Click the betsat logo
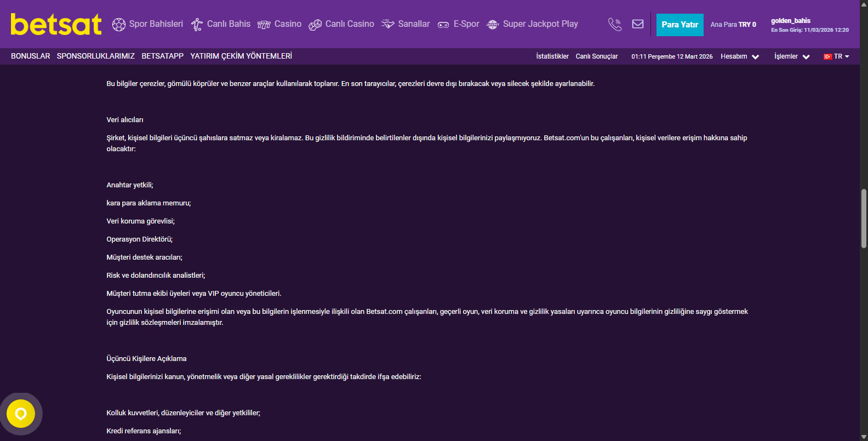Viewport: 868px width, 441px height. tap(56, 24)
